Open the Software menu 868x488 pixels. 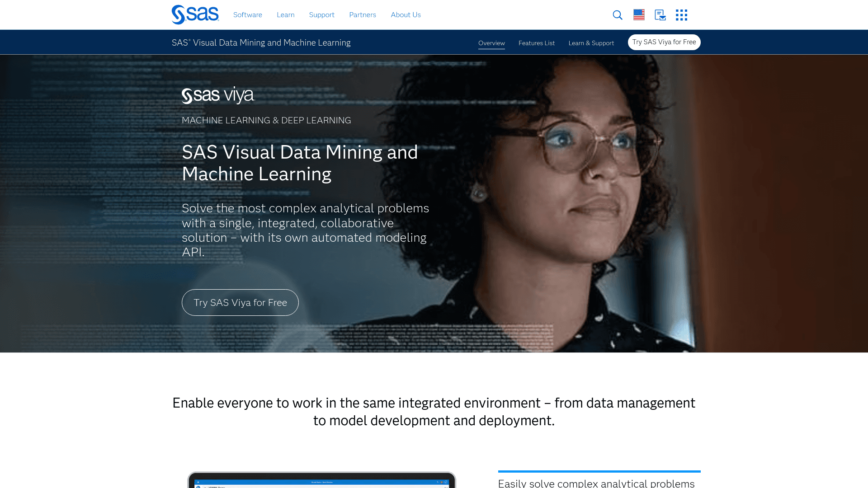pos(247,14)
